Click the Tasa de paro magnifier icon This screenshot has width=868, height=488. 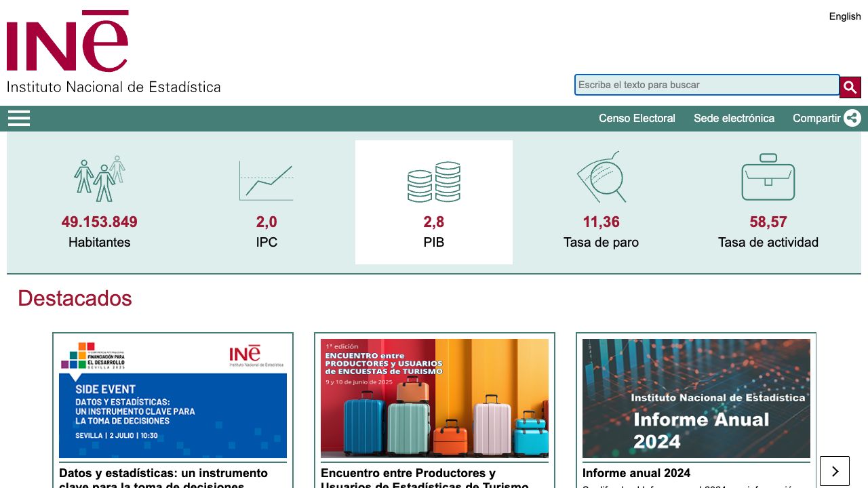pos(601,178)
